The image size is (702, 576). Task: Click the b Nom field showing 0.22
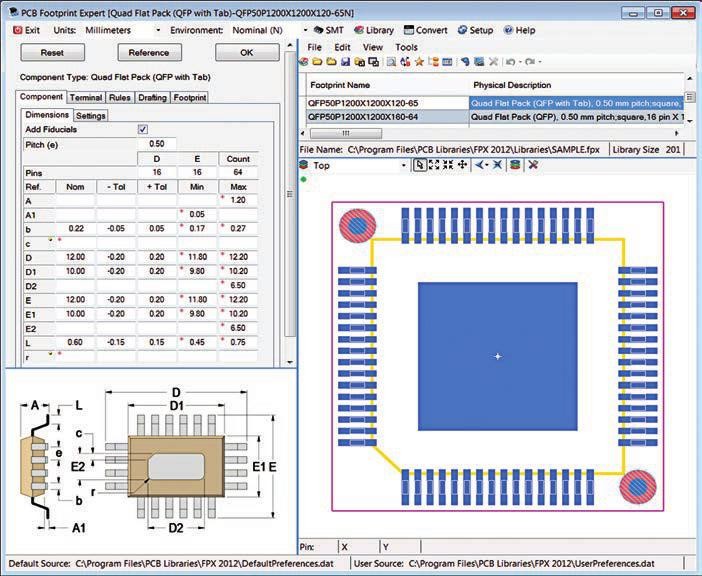click(76, 229)
